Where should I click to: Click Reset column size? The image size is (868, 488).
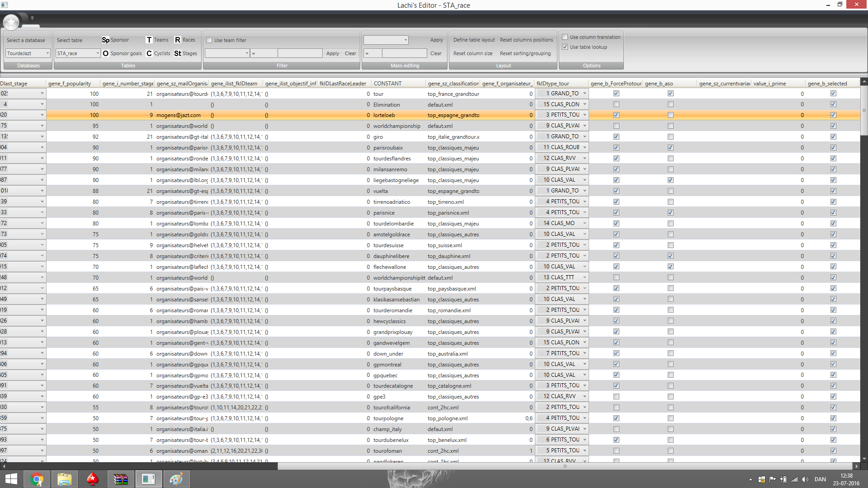point(473,53)
